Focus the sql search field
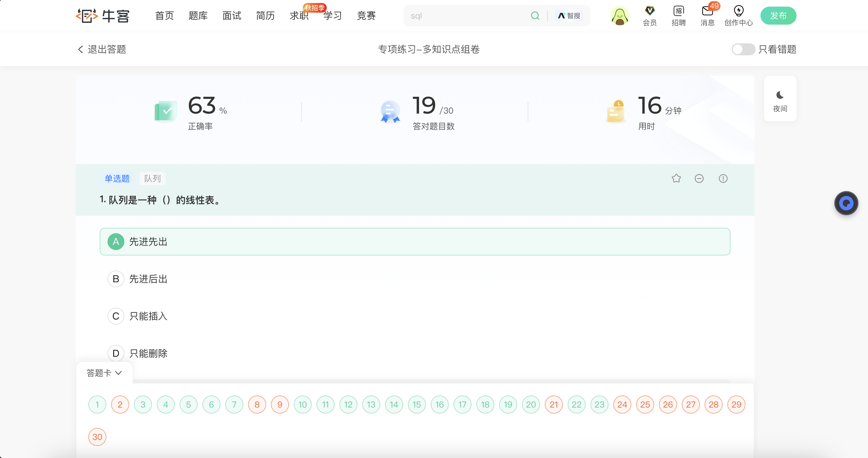Screen dimensions: 868x458 click(467, 16)
